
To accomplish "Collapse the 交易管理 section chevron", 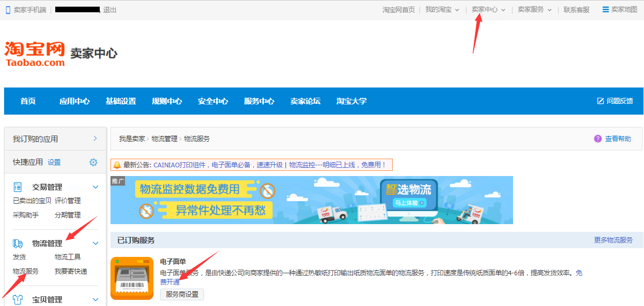I will [x=95, y=187].
